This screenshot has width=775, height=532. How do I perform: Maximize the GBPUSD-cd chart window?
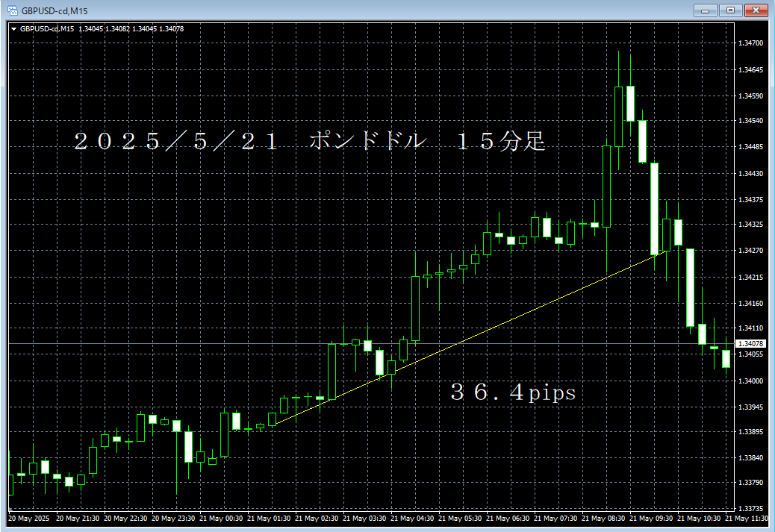pos(730,10)
